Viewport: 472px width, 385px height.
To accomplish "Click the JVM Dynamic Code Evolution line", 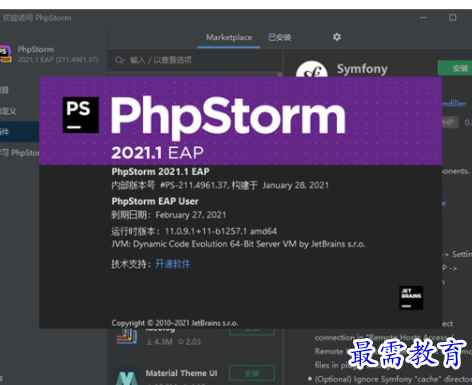I will (x=238, y=244).
